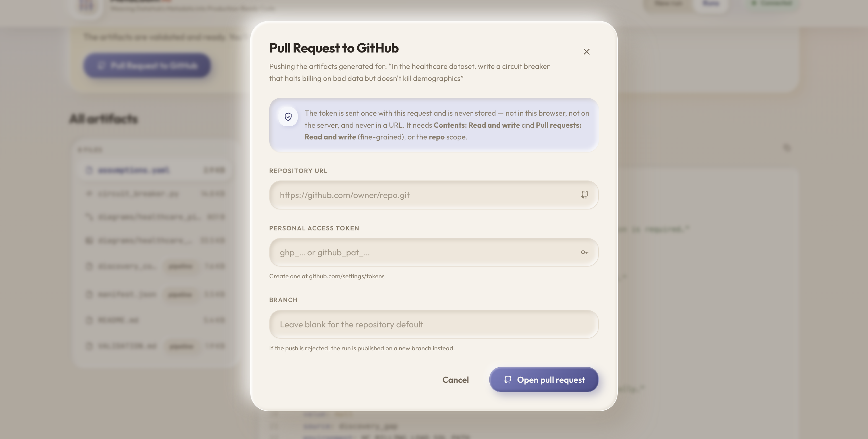Viewport: 868px width, 439px height.
Task: Click the key icon in the token field
Action: pyautogui.click(x=584, y=252)
